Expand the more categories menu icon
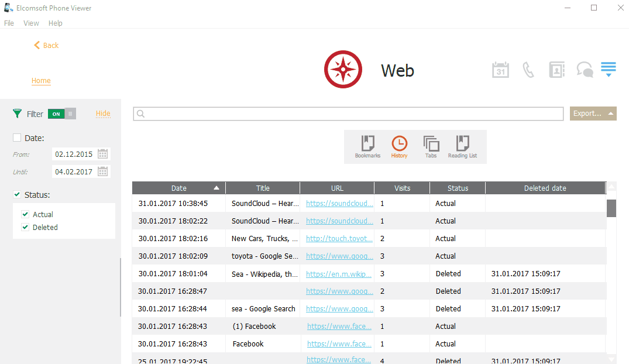Screen dimensions: 629x364 (609, 70)
